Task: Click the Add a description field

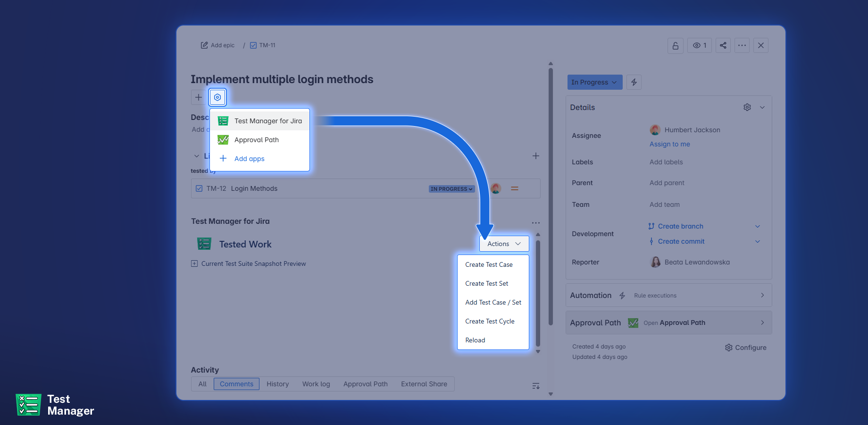Action: click(200, 129)
